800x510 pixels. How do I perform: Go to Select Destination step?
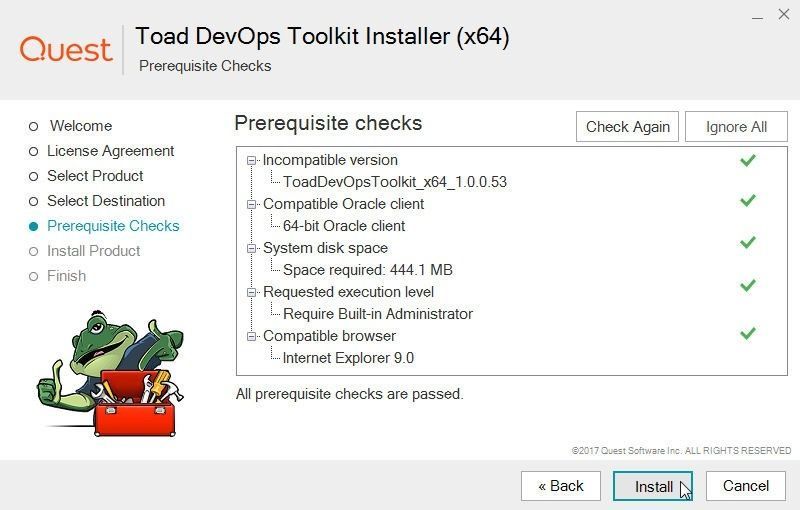click(106, 201)
